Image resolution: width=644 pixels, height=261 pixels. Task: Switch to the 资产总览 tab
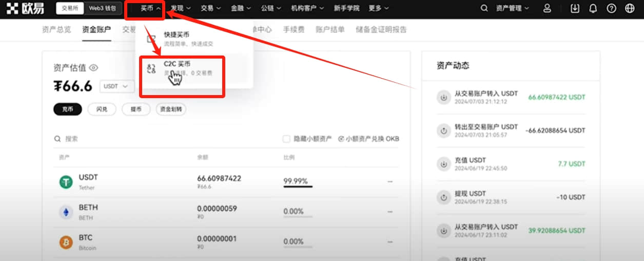pyautogui.click(x=56, y=29)
